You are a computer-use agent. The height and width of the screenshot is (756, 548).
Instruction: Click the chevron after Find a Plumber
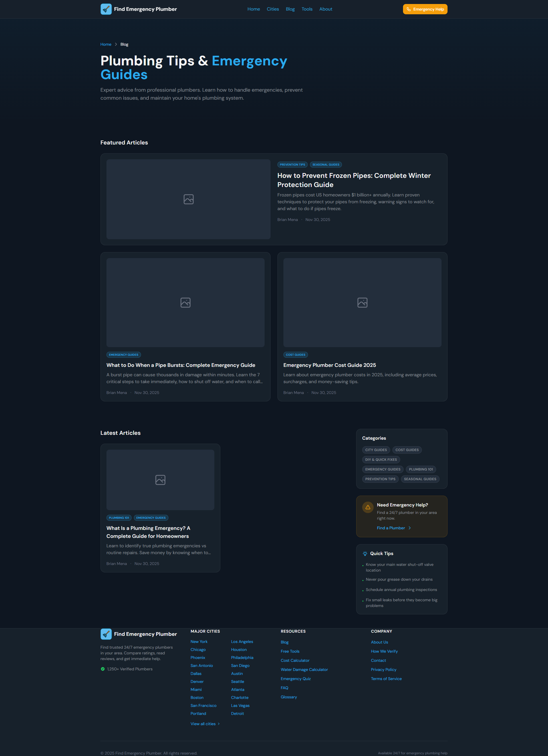[410, 528]
